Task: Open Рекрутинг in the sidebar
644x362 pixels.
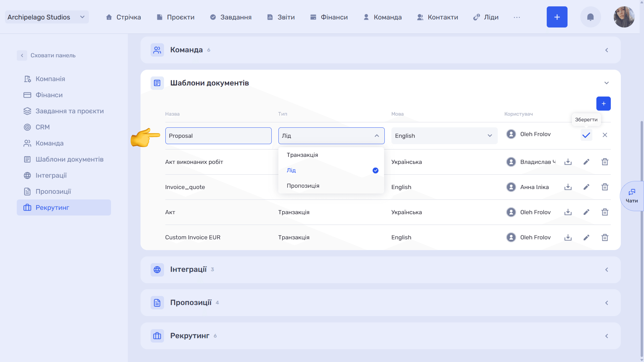Action: pos(64,208)
